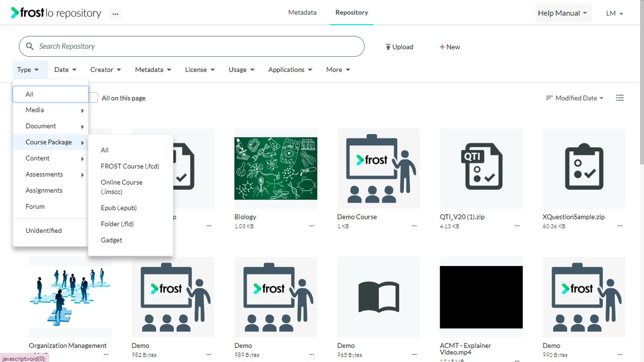Choose All in Course Package submenu
The width and height of the screenshot is (644, 362).
coord(131,150)
